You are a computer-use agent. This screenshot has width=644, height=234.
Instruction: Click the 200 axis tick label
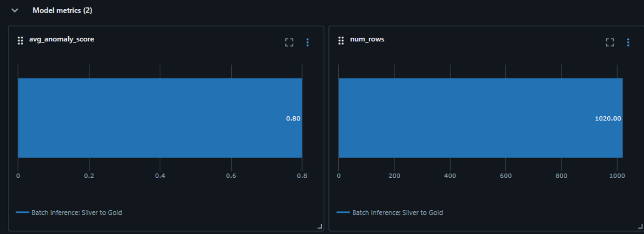coord(395,176)
